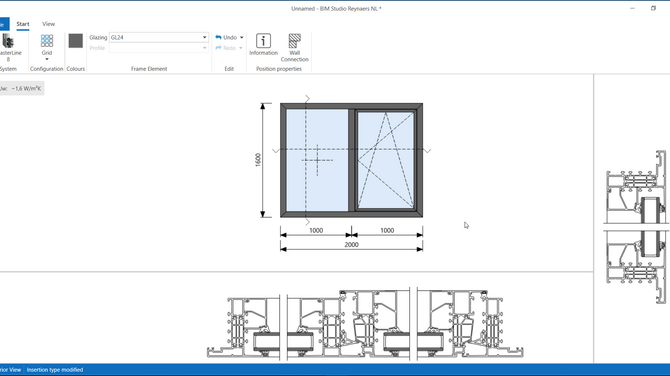Click the Grid configuration icon
670x376 pixels.
click(x=47, y=41)
